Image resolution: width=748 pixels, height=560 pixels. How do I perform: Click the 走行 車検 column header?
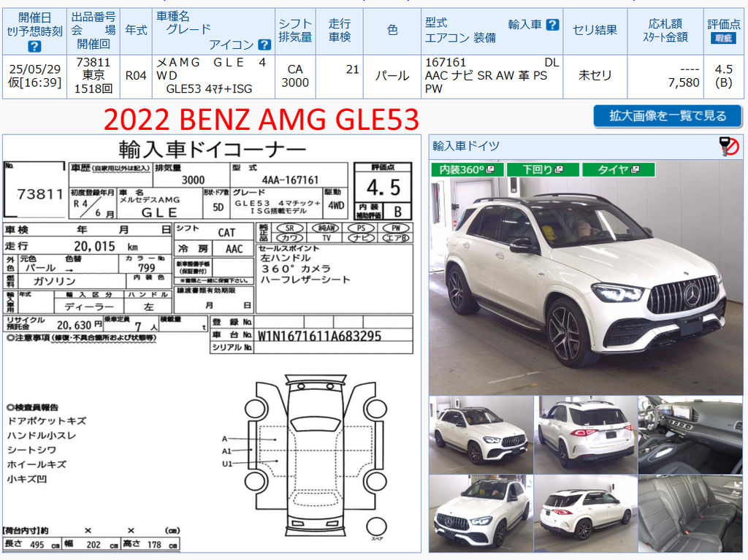(340, 31)
